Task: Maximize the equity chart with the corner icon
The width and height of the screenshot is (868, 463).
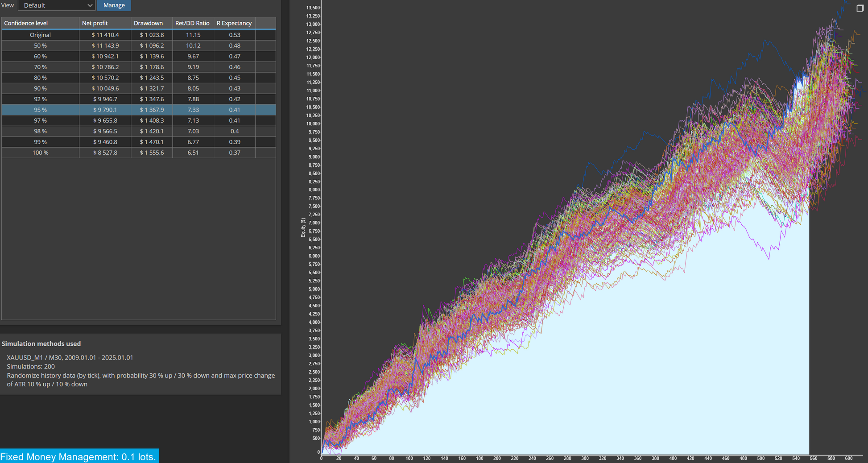Action: pos(860,8)
